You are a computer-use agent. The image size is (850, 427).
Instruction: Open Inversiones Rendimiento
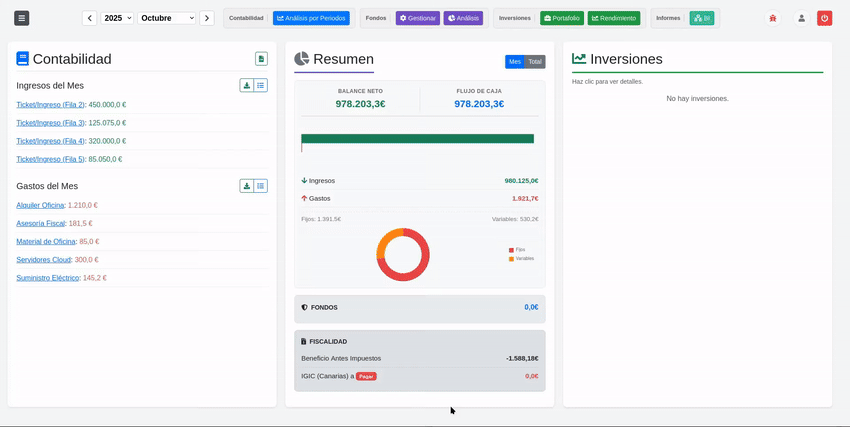[x=614, y=18]
